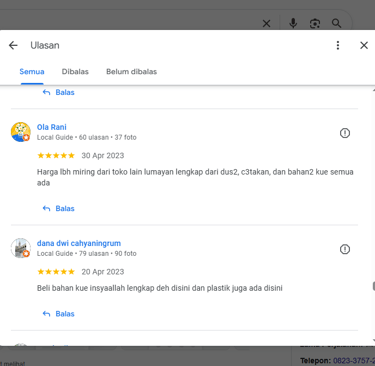Click Ola Rani's avatar picture
This screenshot has height=366, width=375.
(x=21, y=132)
